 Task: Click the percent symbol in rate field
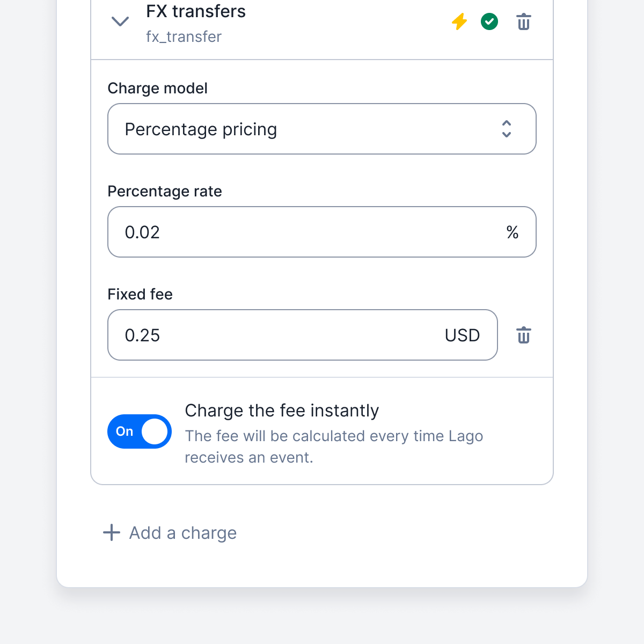[x=512, y=232]
